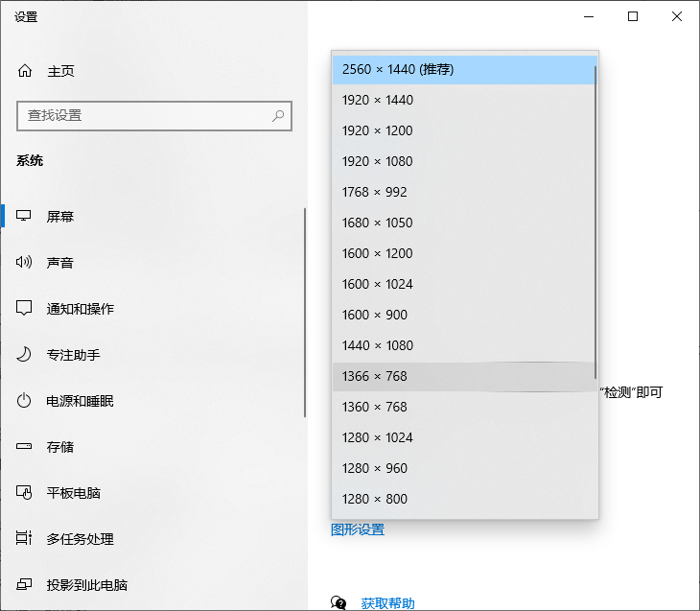The height and width of the screenshot is (611, 700).
Task: Select 屏幕 in the sidebar
Action: 153,217
